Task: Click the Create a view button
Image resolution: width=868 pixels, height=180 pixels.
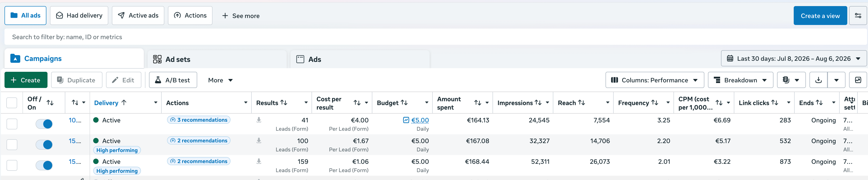Action: (820, 16)
